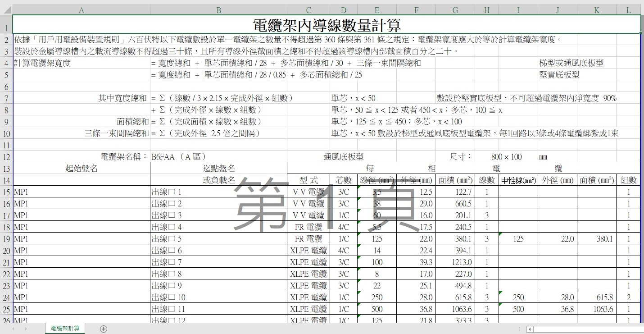Viewport: 644px width, 334px height.
Task: Select column L header
Action: tap(628, 10)
